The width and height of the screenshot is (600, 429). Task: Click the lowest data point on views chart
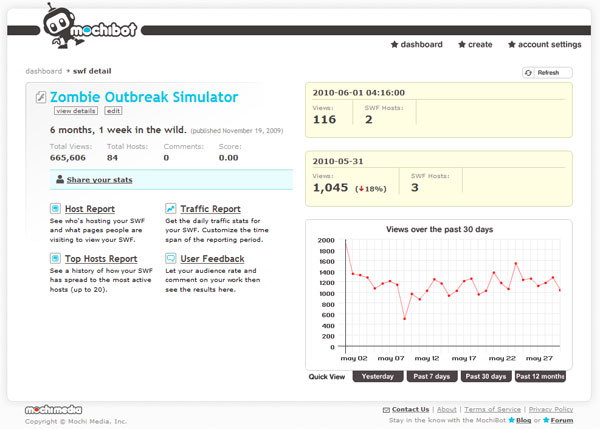pos(404,318)
